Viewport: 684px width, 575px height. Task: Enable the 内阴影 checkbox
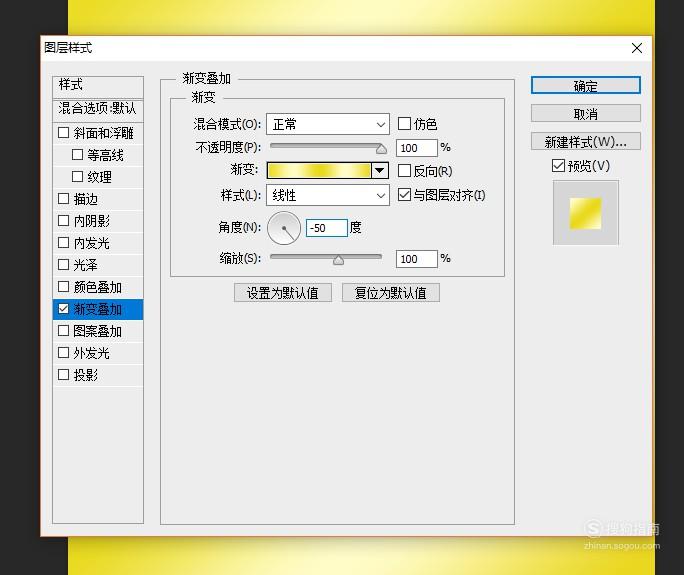pos(64,220)
